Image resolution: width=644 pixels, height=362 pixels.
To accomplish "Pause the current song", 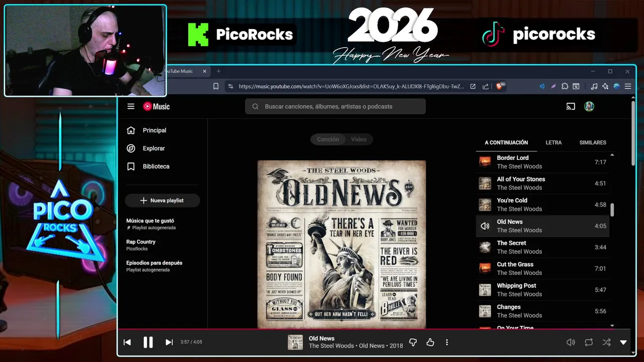I will tap(148, 342).
